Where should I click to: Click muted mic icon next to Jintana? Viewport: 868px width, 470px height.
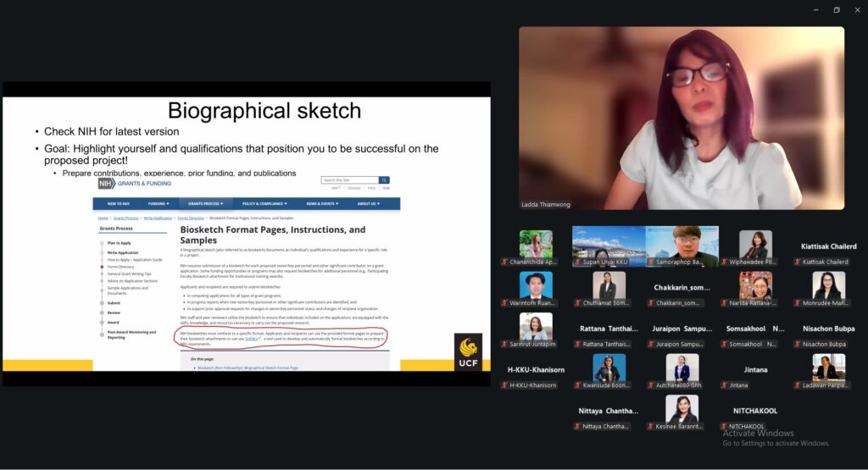(x=725, y=385)
